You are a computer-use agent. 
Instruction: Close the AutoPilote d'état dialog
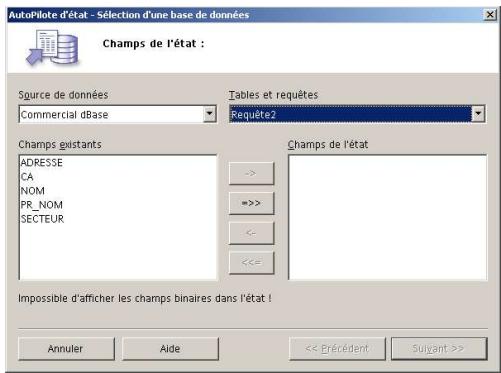coord(490,15)
